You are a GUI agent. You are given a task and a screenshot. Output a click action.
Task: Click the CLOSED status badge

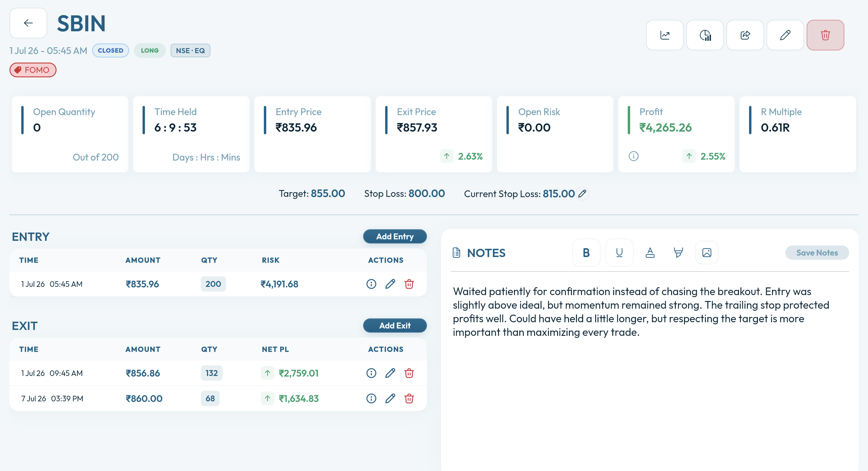pyautogui.click(x=110, y=50)
